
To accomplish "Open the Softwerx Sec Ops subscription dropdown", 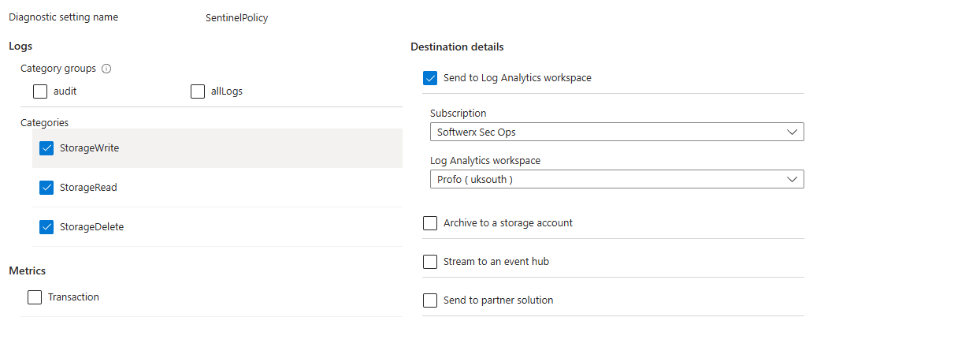I will pyautogui.click(x=616, y=132).
